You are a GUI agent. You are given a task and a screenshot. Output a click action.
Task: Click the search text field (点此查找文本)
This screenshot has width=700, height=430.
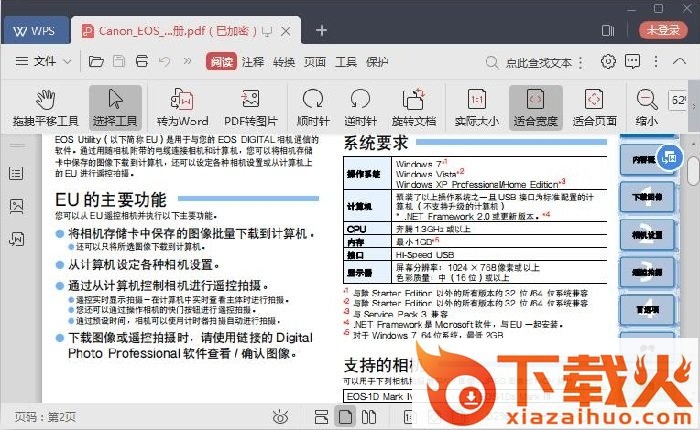tap(538, 63)
